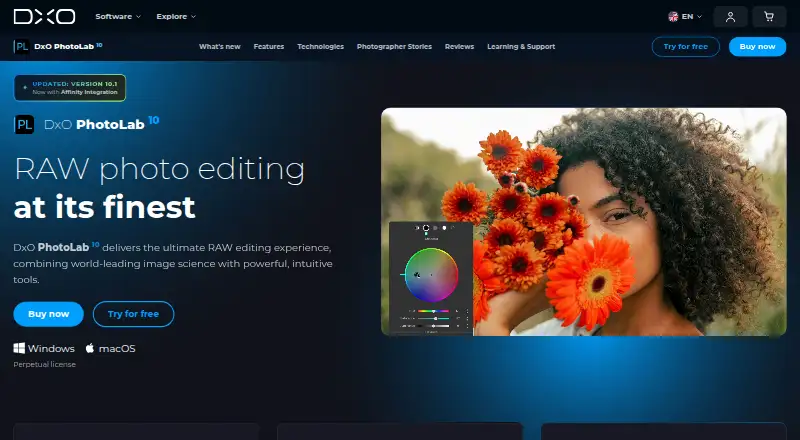
Task: Open the Software dropdown menu
Action: coord(118,16)
